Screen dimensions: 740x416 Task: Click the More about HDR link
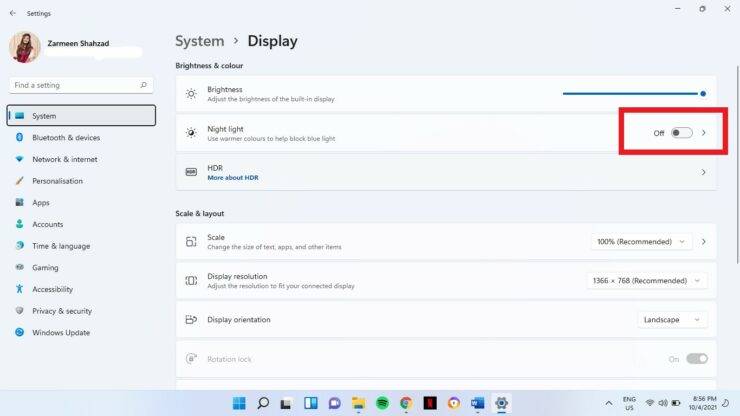[x=230, y=177]
